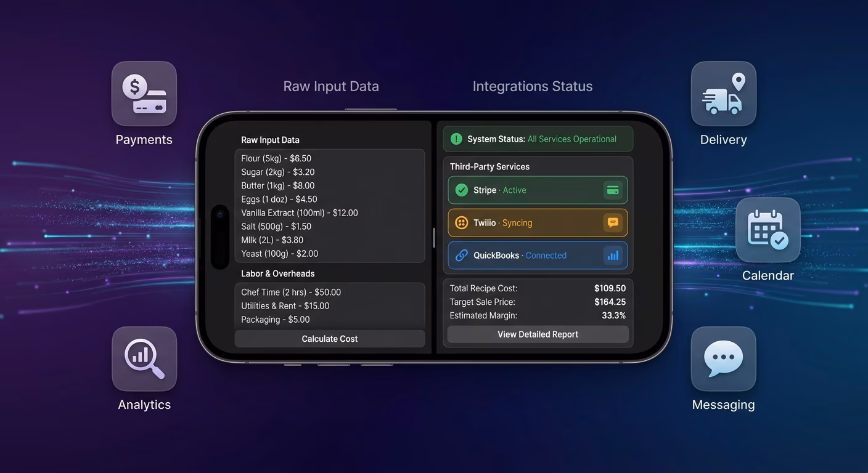Click the Integrations Status heading above phone
This screenshot has width=868, height=473.
click(x=533, y=86)
